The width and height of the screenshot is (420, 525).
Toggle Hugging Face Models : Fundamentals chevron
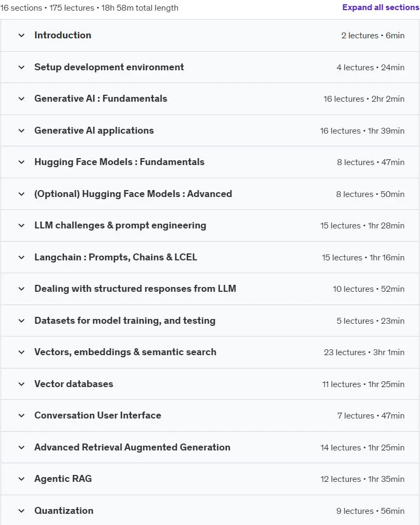pyautogui.click(x=21, y=162)
